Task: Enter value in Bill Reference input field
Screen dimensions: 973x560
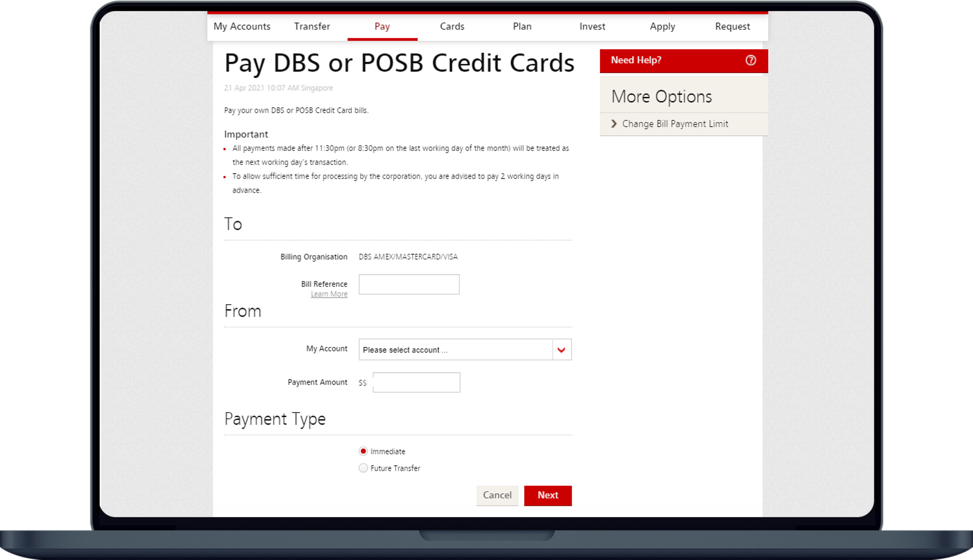Action: pyautogui.click(x=409, y=284)
